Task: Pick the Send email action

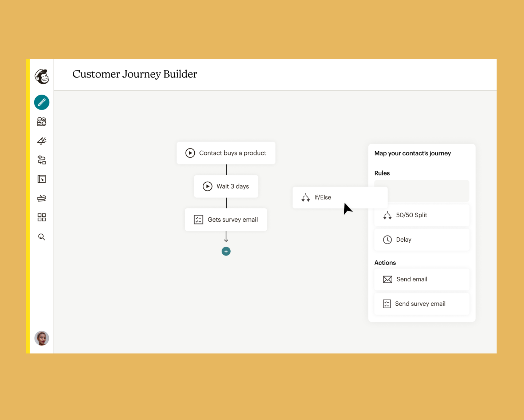Action: 422,280
